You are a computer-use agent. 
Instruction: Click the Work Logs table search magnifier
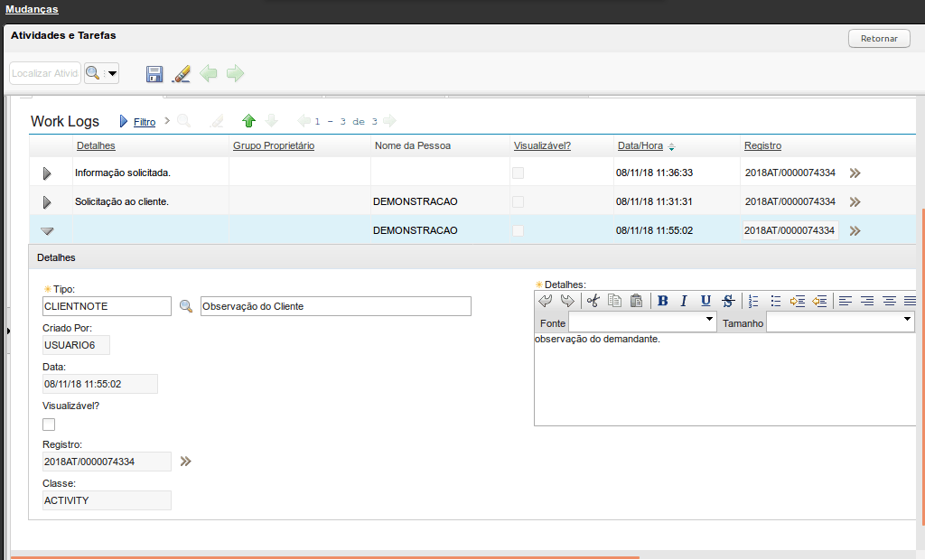coord(184,121)
